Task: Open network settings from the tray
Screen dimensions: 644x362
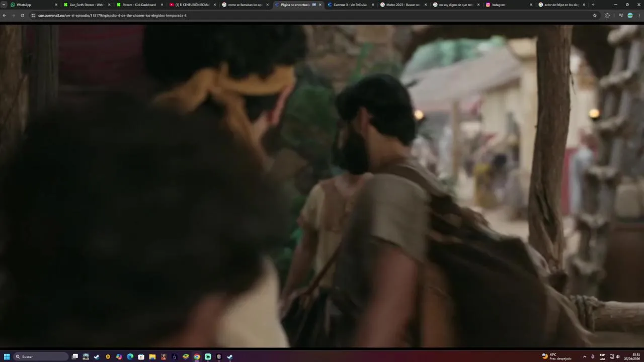Action: [612, 356]
